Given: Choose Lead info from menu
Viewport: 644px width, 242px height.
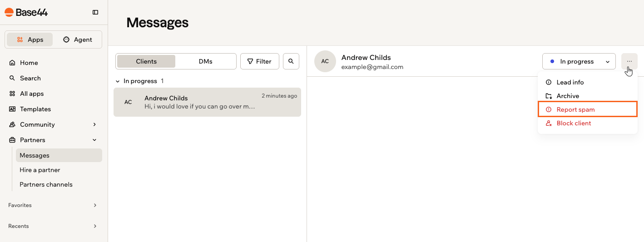Looking at the screenshot, I should (588, 82).
